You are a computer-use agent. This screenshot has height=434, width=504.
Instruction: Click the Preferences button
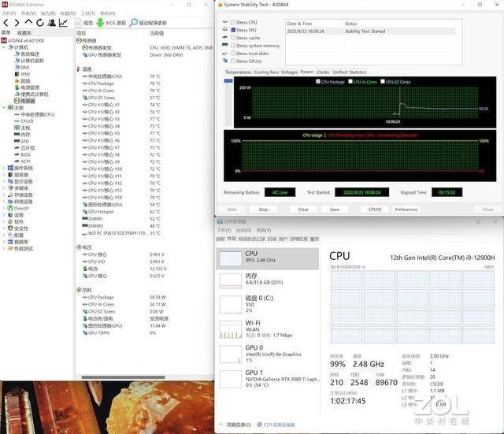pos(406,210)
